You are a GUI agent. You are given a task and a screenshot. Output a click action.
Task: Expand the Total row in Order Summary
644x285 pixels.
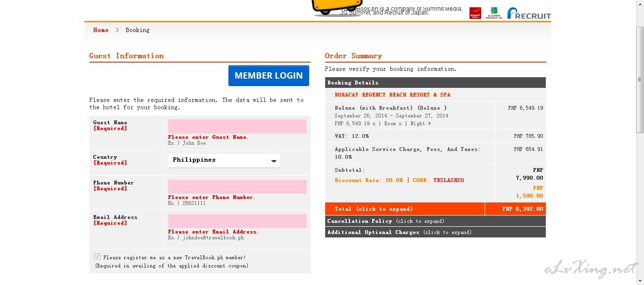(435, 209)
